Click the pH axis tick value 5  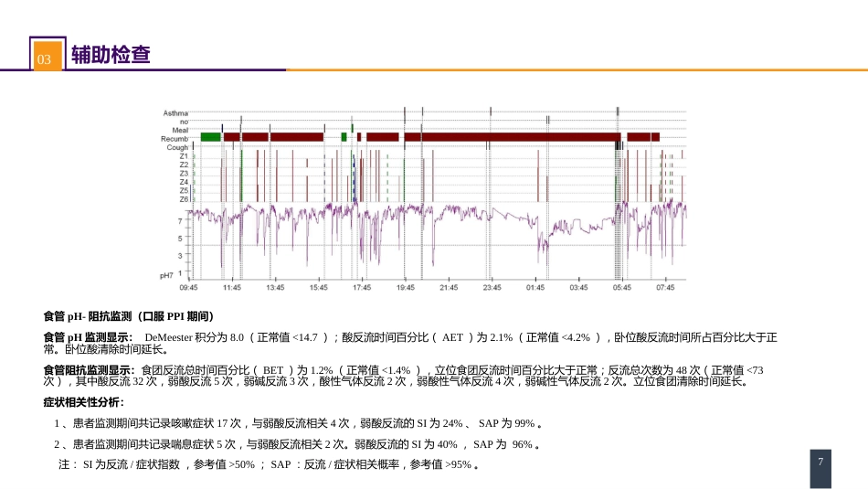[180, 239]
